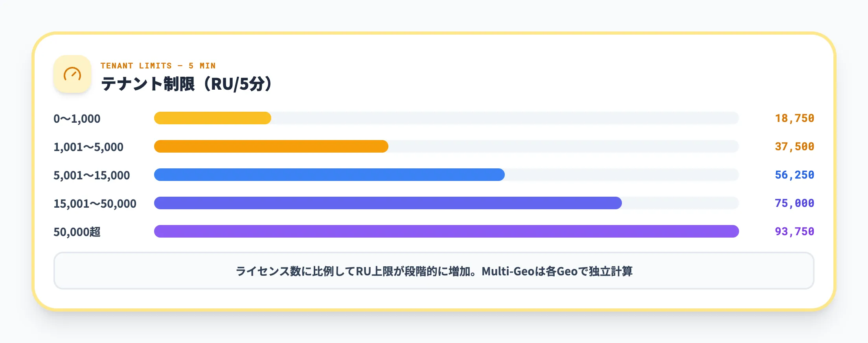Click the blue 5,001〜15,000 progress bar
868x343 pixels.
click(329, 175)
